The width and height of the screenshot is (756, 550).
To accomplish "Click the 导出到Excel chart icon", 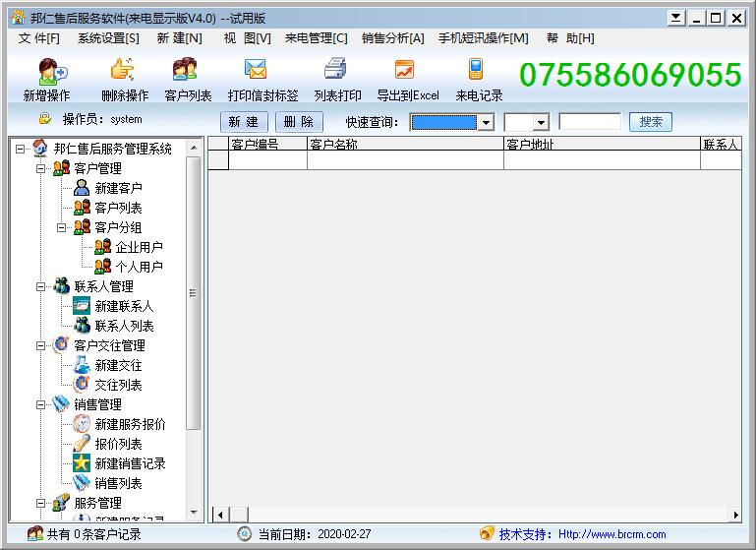I will (x=404, y=69).
